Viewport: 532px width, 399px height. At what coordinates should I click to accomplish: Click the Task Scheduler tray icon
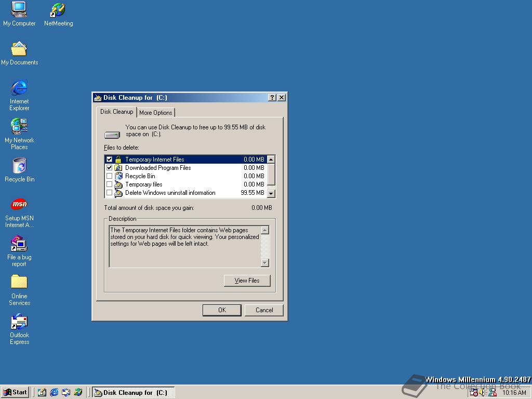click(474, 393)
